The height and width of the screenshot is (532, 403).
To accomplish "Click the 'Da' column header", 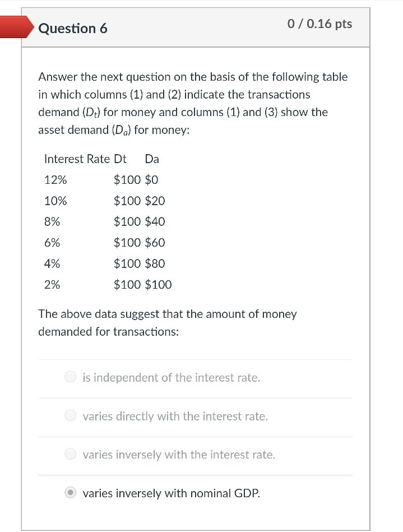I will pyautogui.click(x=151, y=159).
